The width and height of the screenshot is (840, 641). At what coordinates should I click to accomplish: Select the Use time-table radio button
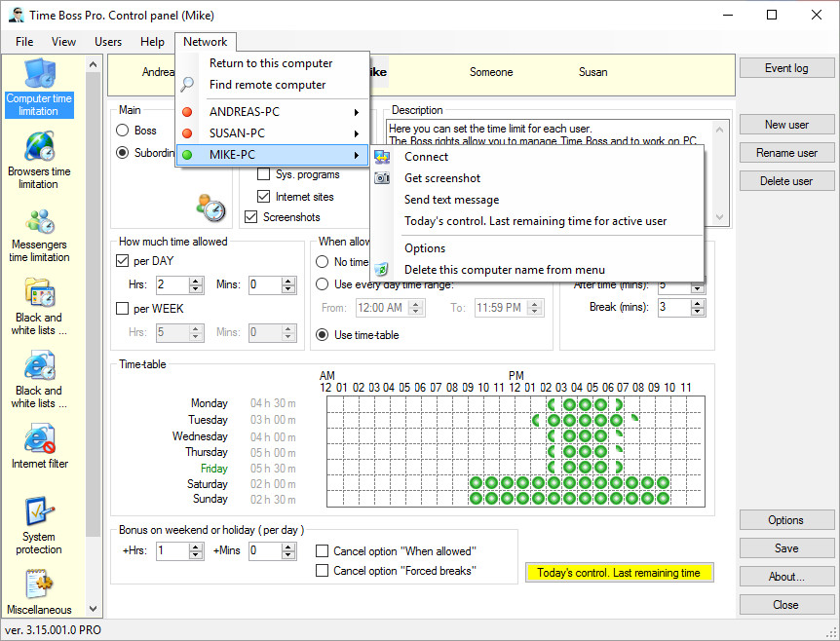[322, 335]
